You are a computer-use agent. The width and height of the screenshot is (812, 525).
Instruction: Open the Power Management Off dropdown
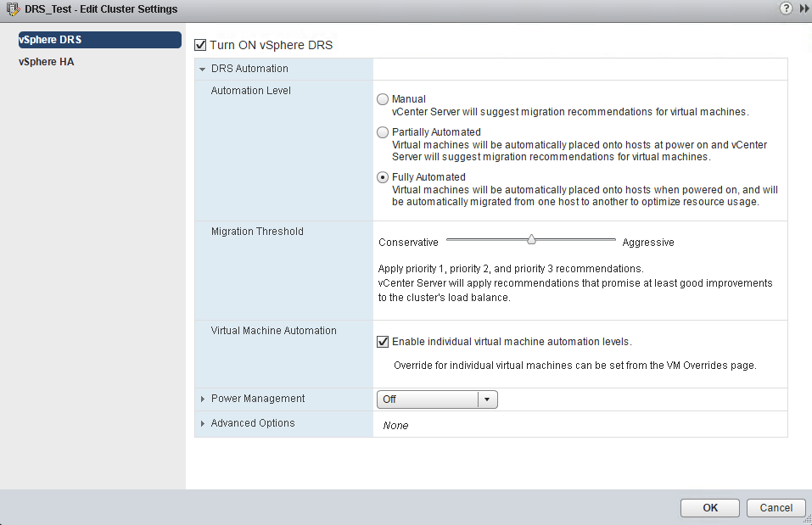437,399
